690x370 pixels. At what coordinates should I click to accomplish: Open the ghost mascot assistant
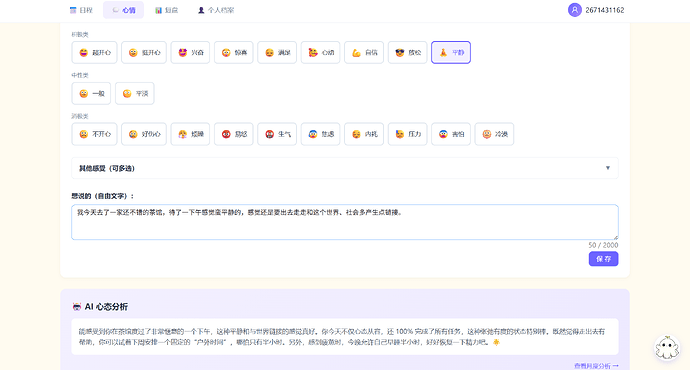point(667,348)
